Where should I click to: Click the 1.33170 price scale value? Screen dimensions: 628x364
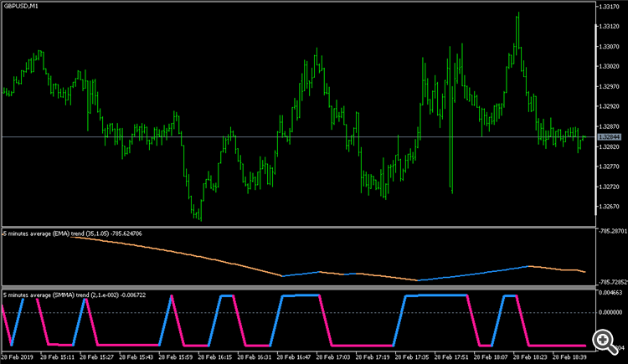point(609,7)
